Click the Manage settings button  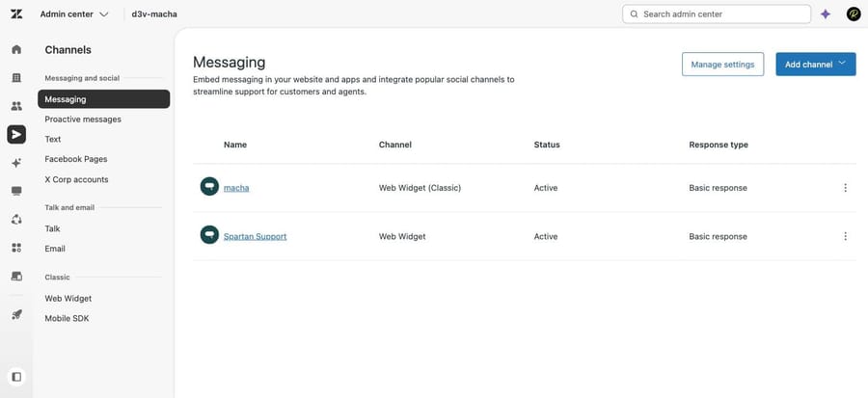coord(722,65)
